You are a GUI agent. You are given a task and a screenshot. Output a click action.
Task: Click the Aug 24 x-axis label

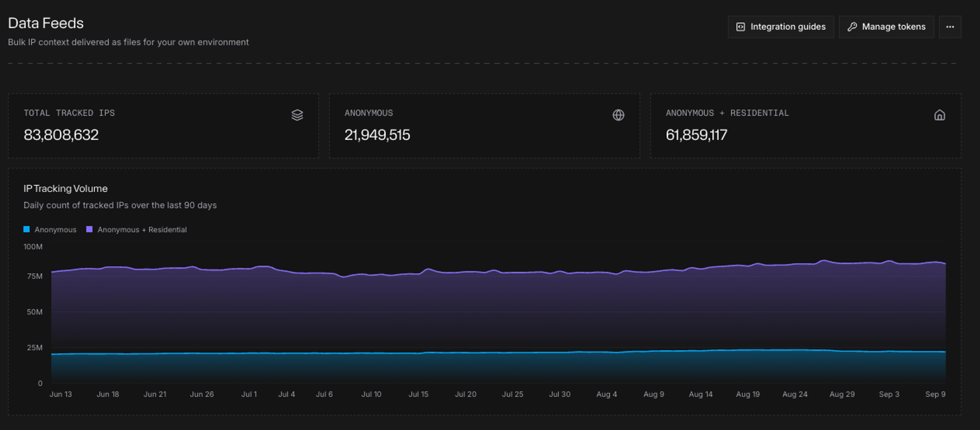[x=795, y=394]
